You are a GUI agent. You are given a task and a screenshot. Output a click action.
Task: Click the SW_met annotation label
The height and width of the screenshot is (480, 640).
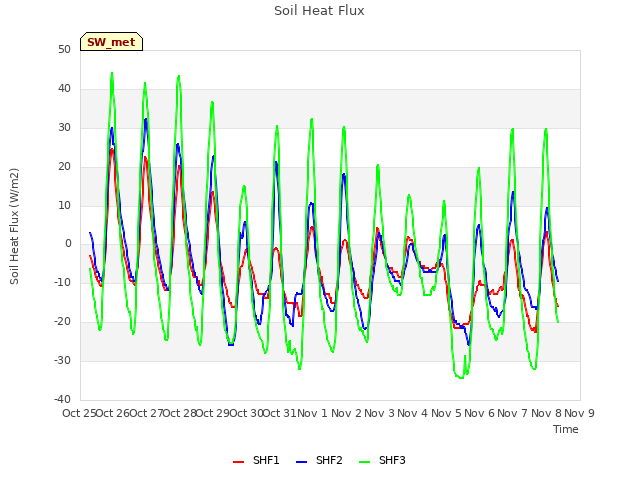pos(111,42)
